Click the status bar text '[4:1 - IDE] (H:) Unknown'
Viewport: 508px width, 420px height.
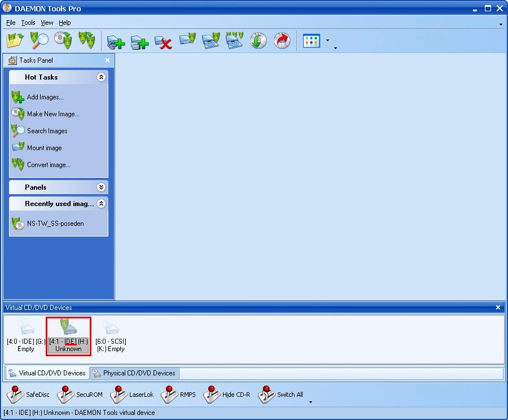coord(36,413)
